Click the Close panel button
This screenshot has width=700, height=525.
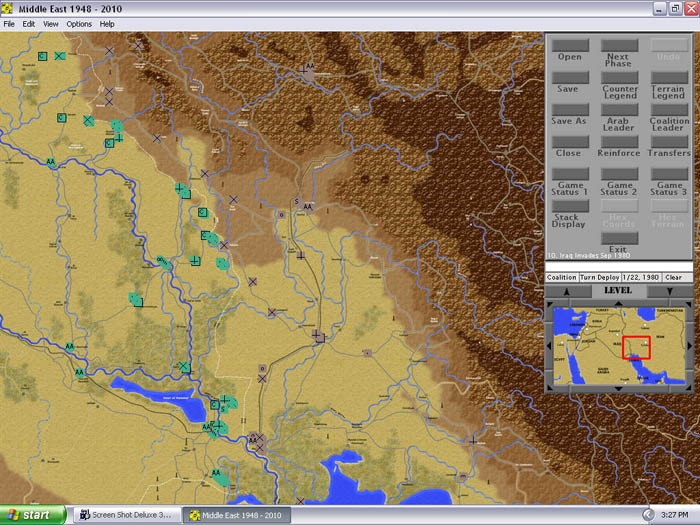(570, 142)
